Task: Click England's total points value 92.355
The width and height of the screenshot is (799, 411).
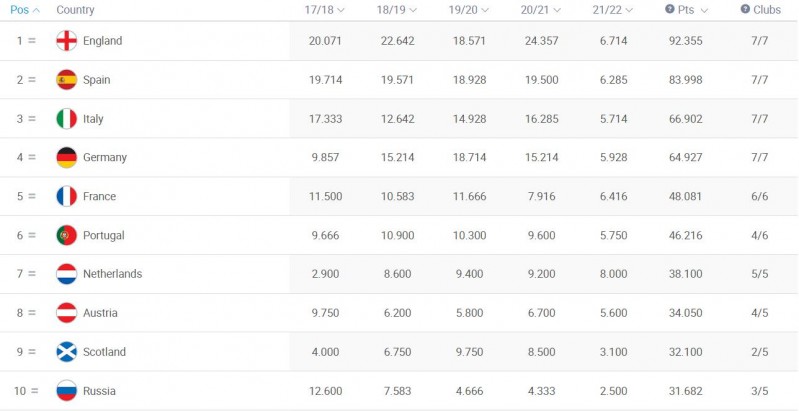Action: click(686, 41)
